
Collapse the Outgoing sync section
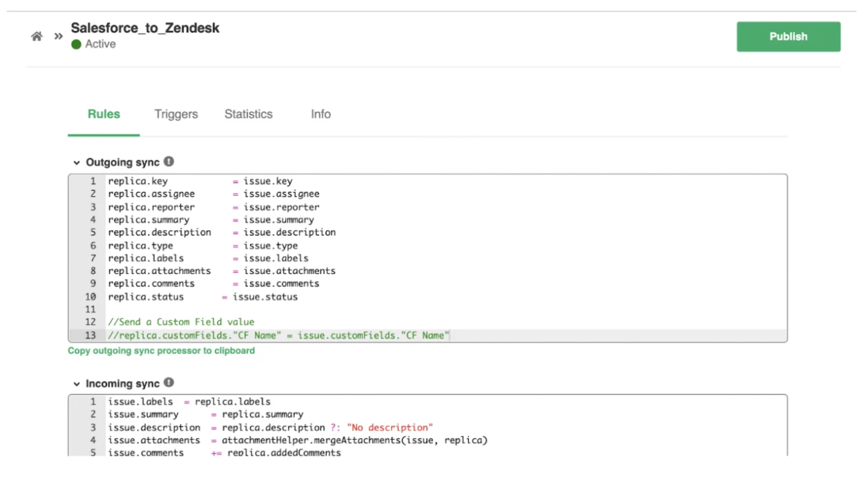(77, 163)
